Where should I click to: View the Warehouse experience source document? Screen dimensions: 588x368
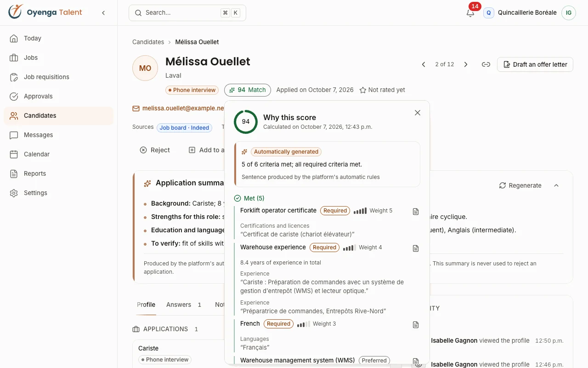(x=416, y=248)
